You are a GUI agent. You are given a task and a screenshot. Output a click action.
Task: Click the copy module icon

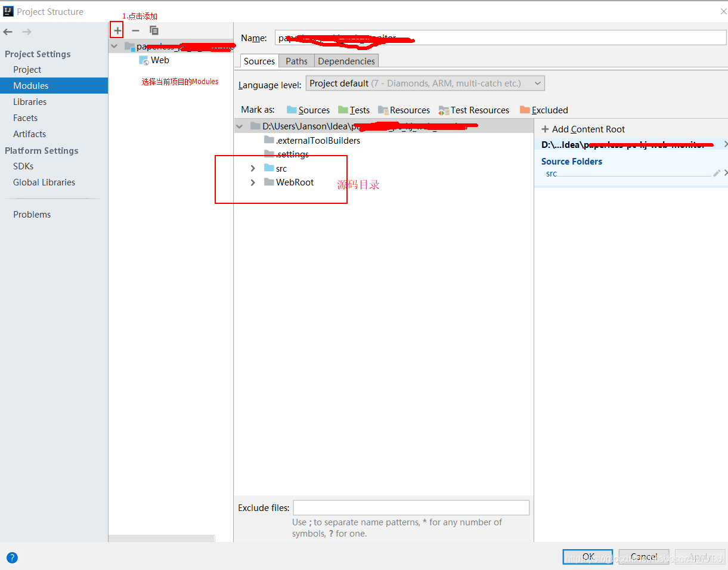pyautogui.click(x=154, y=30)
